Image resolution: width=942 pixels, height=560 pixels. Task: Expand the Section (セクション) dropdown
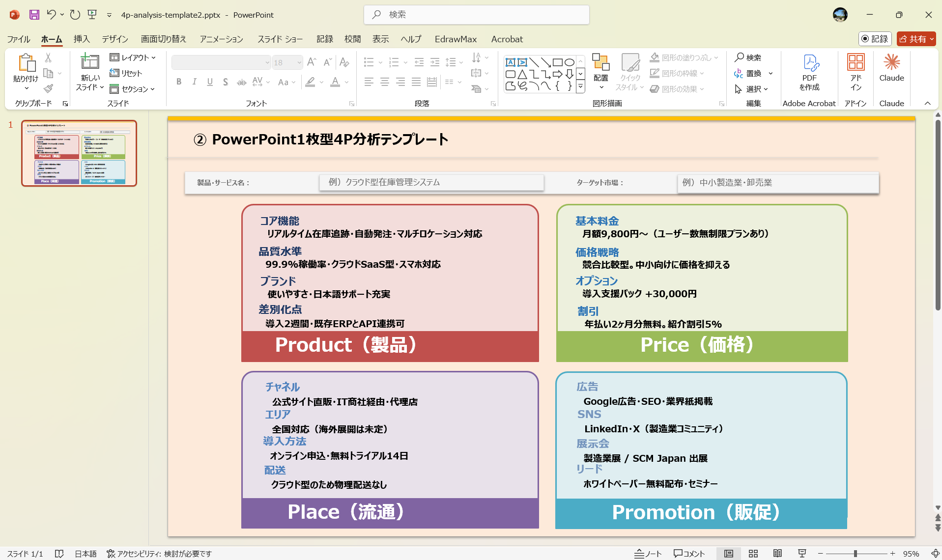click(133, 89)
